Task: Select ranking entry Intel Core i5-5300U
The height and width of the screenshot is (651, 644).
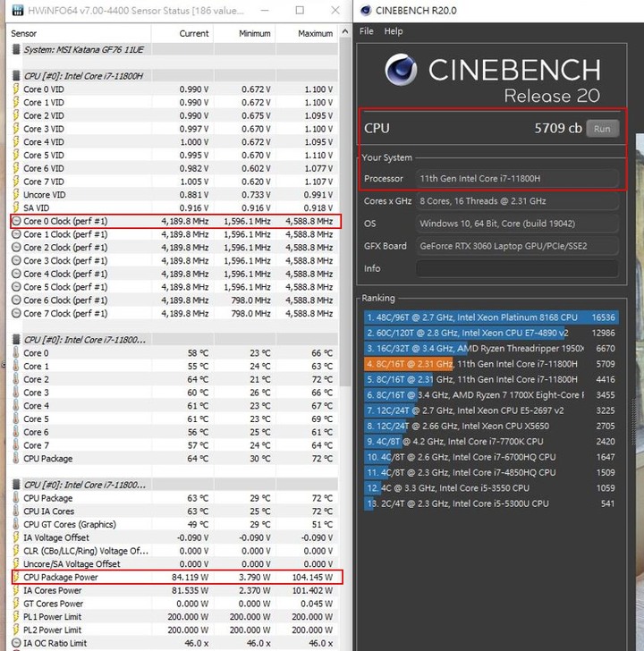Action: [491, 503]
